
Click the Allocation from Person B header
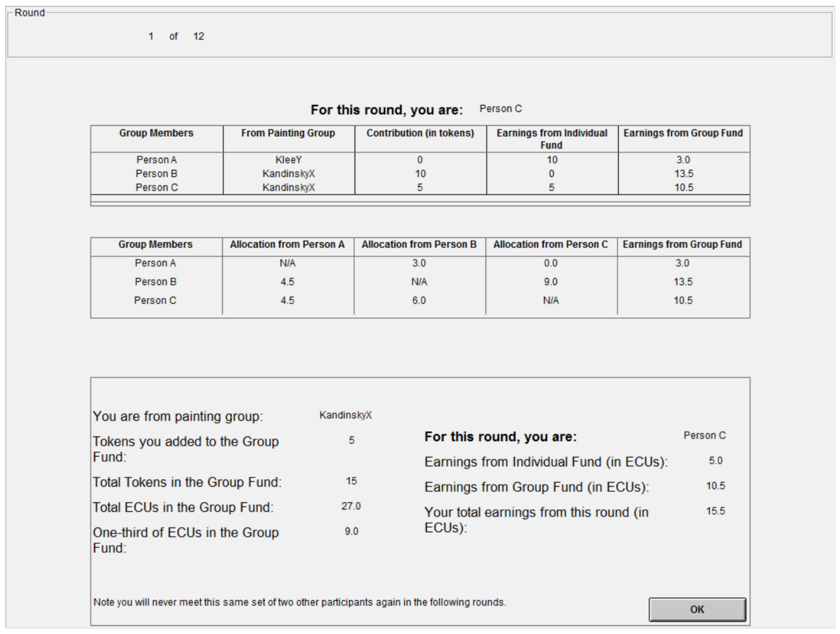click(419, 245)
